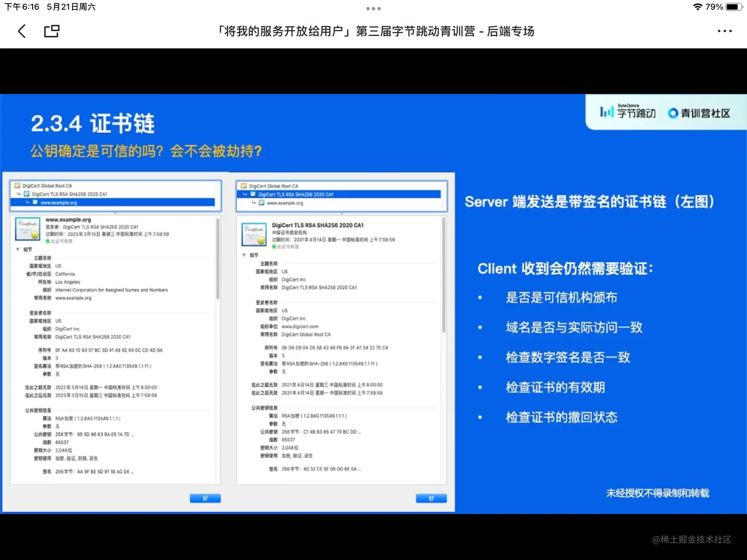Click bullet 检查证书的撤回状态
747x560 pixels.
(x=561, y=417)
